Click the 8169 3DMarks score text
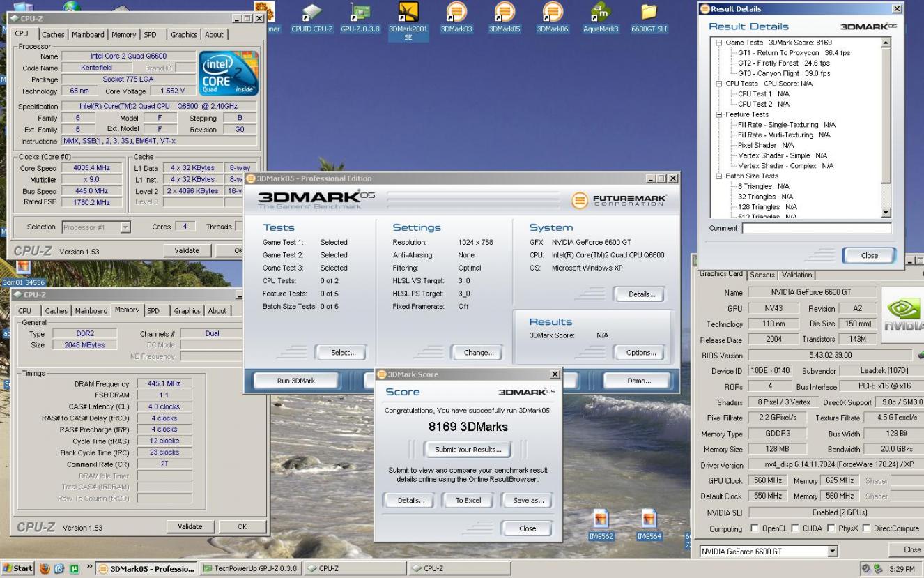The height and width of the screenshot is (578, 924). 468,427
